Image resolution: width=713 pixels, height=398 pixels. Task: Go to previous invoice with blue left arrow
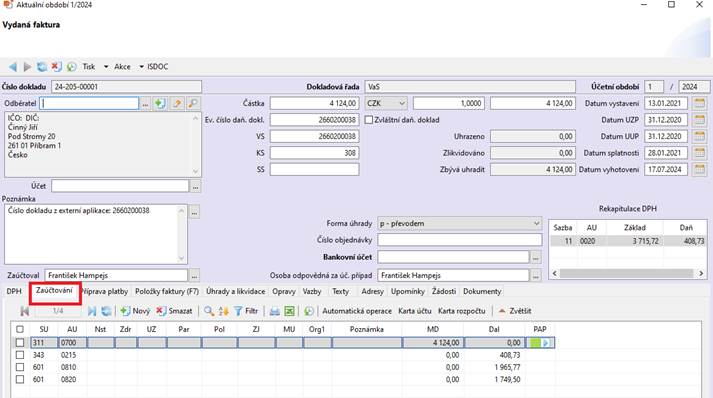pos(13,67)
